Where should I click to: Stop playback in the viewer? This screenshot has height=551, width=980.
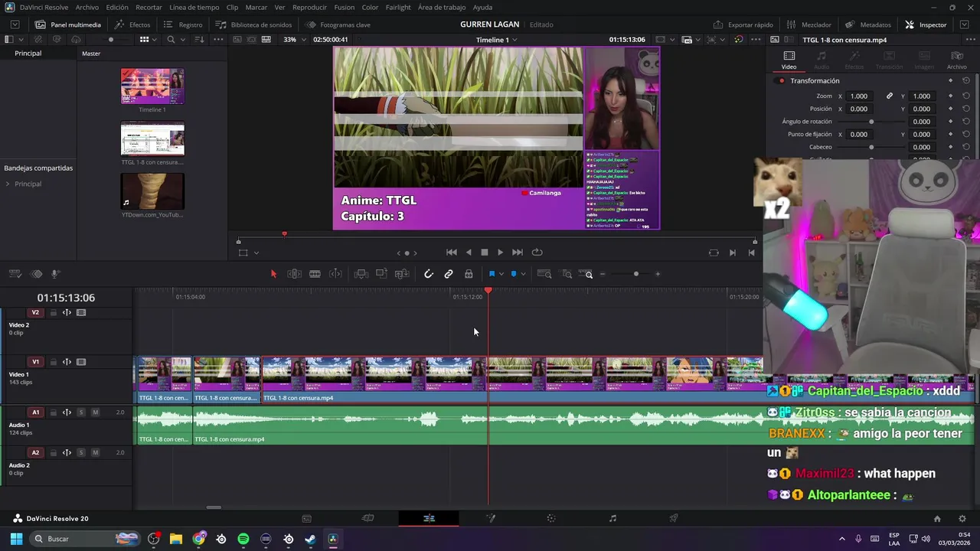[x=484, y=253]
